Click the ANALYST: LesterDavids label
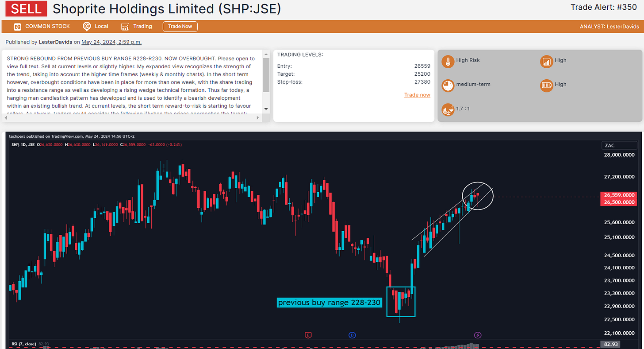Screen dimensions: 644x349 coord(609,27)
